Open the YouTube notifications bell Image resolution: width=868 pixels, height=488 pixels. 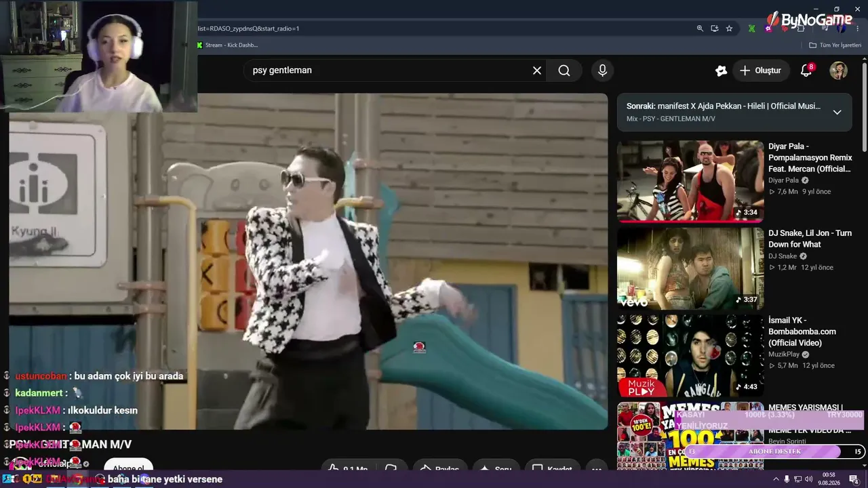[x=806, y=70]
